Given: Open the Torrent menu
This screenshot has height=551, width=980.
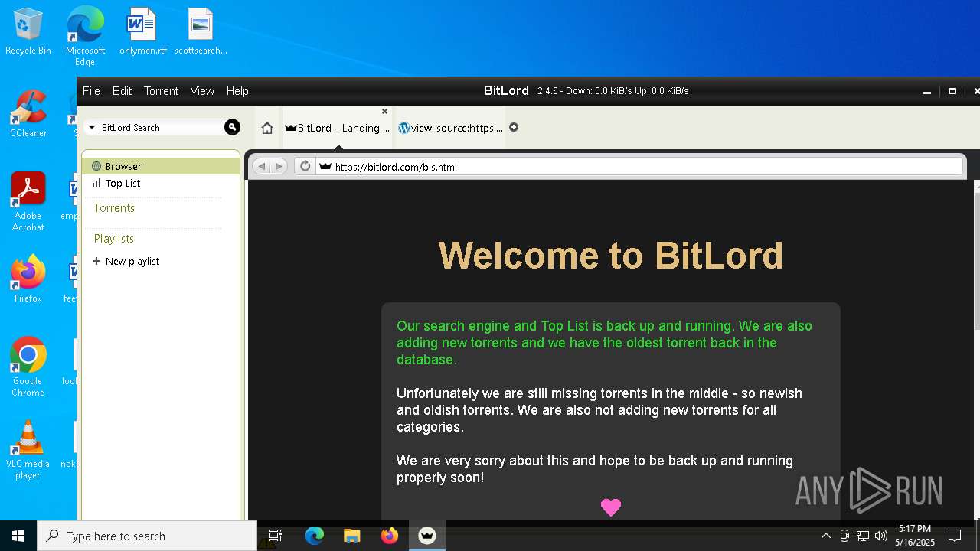Looking at the screenshot, I should pyautogui.click(x=161, y=90).
